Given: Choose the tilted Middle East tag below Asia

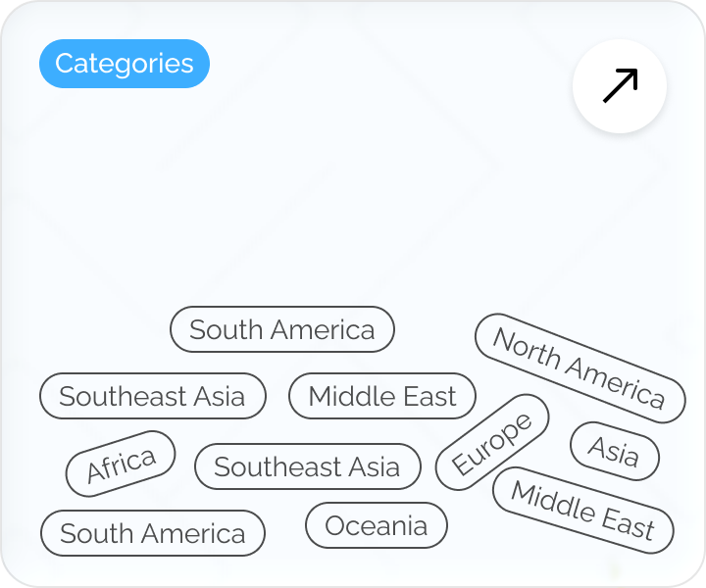Looking at the screenshot, I should (582, 511).
